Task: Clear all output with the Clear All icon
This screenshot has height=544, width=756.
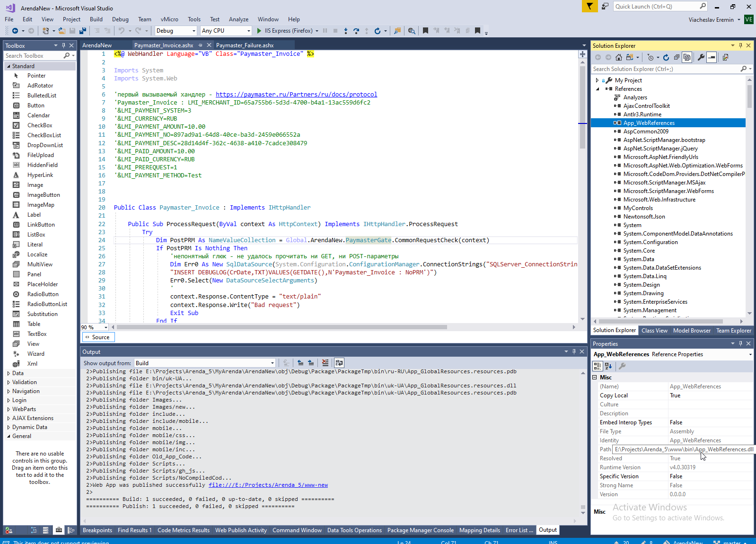Action: (325, 363)
